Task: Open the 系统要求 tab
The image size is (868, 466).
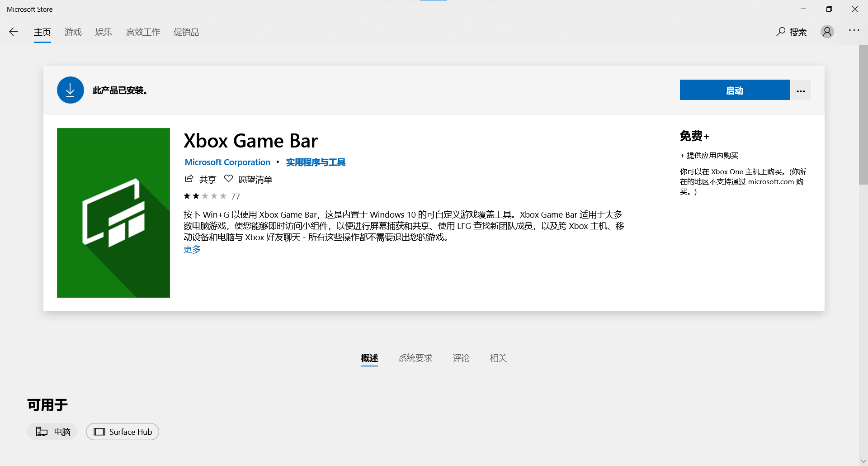Action: click(415, 358)
